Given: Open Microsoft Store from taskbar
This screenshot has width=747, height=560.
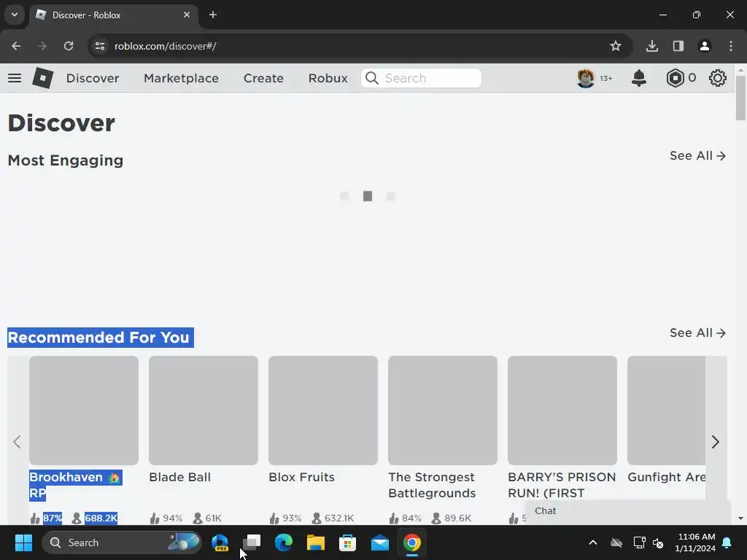Looking at the screenshot, I should 347,542.
